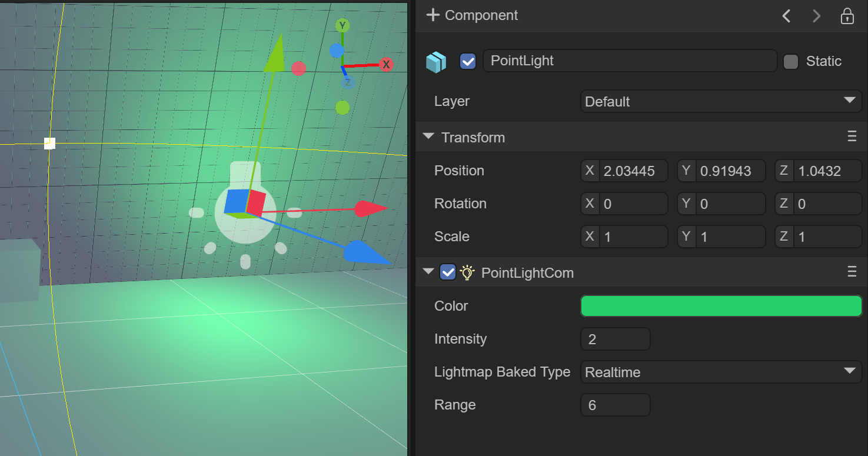Click the red X axis on orientation gizmo

(x=386, y=64)
